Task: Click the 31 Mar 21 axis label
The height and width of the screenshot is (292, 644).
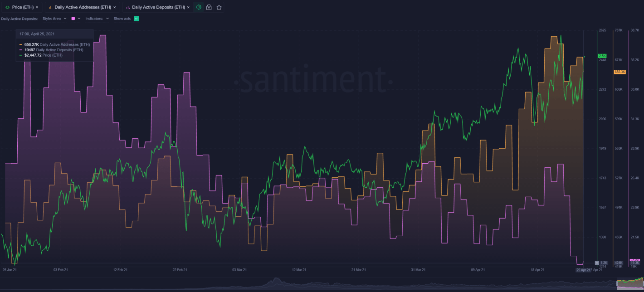Action: click(418, 270)
